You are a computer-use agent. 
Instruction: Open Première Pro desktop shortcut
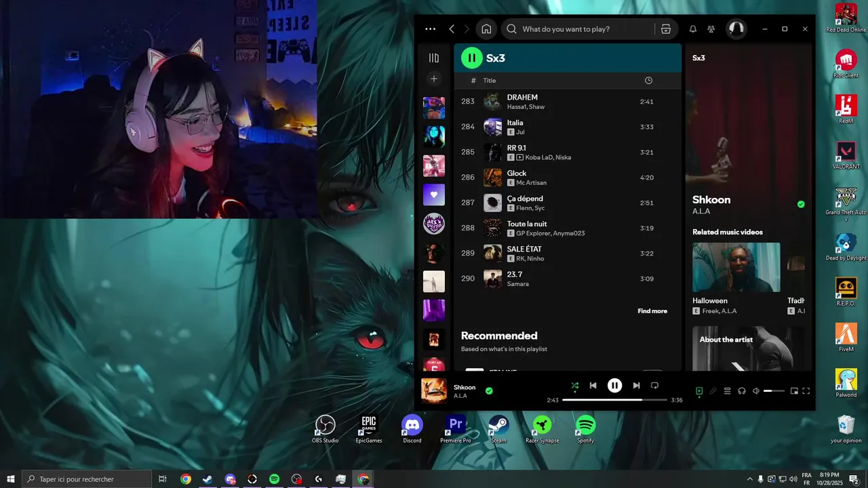pos(456,430)
